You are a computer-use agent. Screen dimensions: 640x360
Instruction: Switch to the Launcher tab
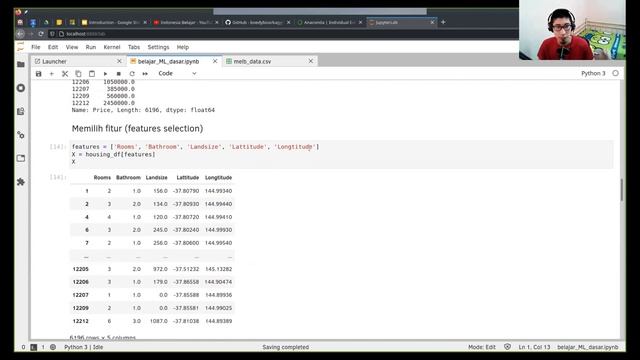click(78, 61)
